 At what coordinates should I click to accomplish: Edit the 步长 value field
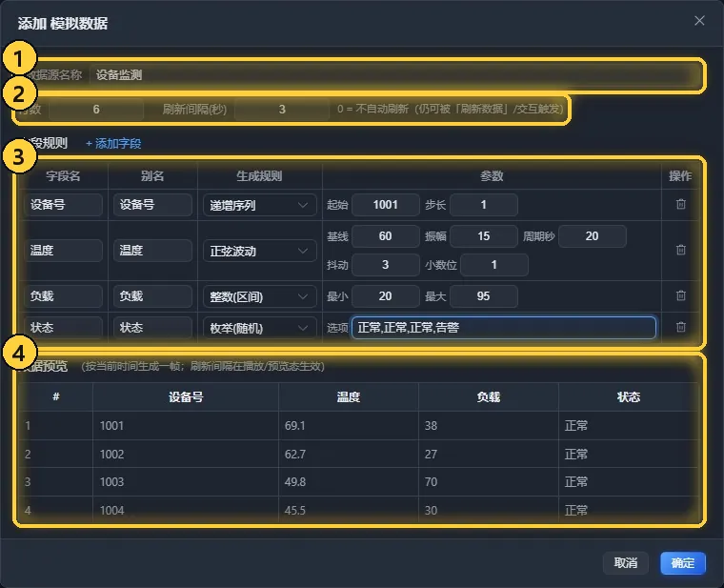[483, 205]
